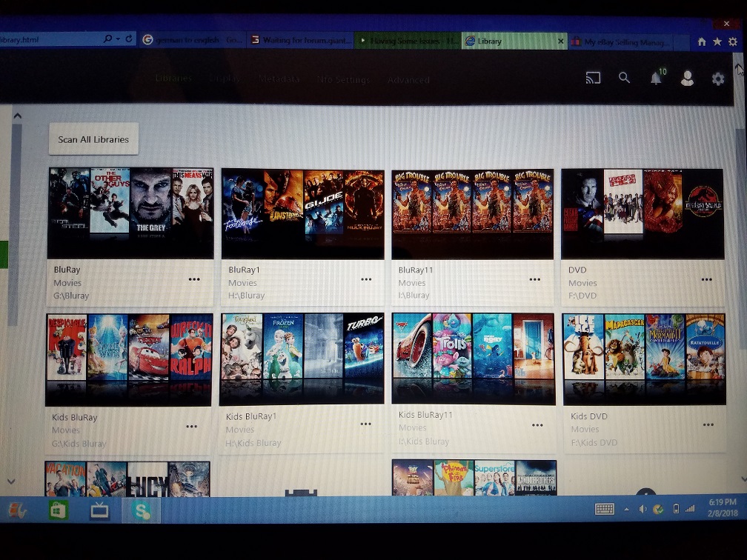The height and width of the screenshot is (560, 747).
Task: Select the Advanced tab
Action: coord(408,80)
